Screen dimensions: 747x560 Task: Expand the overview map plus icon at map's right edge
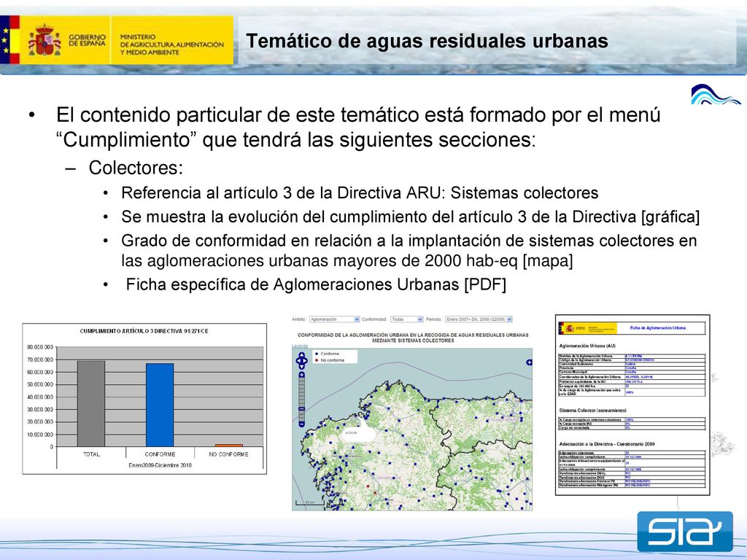point(529,362)
